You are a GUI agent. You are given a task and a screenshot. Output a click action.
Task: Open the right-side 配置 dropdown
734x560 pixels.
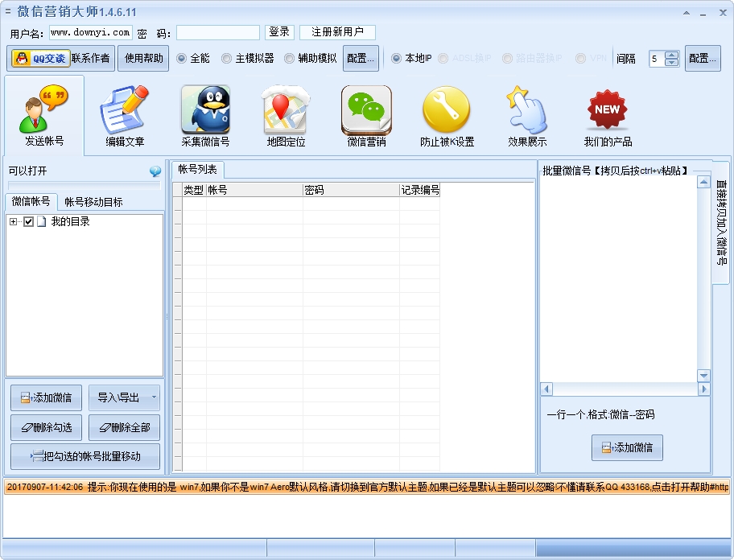[x=702, y=58]
